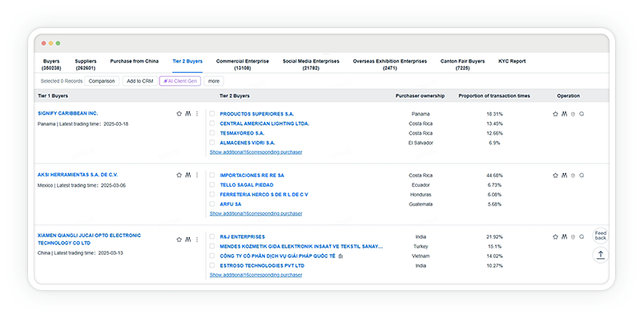Switch to the Buyers tab
644x319 pixels.
point(51,65)
